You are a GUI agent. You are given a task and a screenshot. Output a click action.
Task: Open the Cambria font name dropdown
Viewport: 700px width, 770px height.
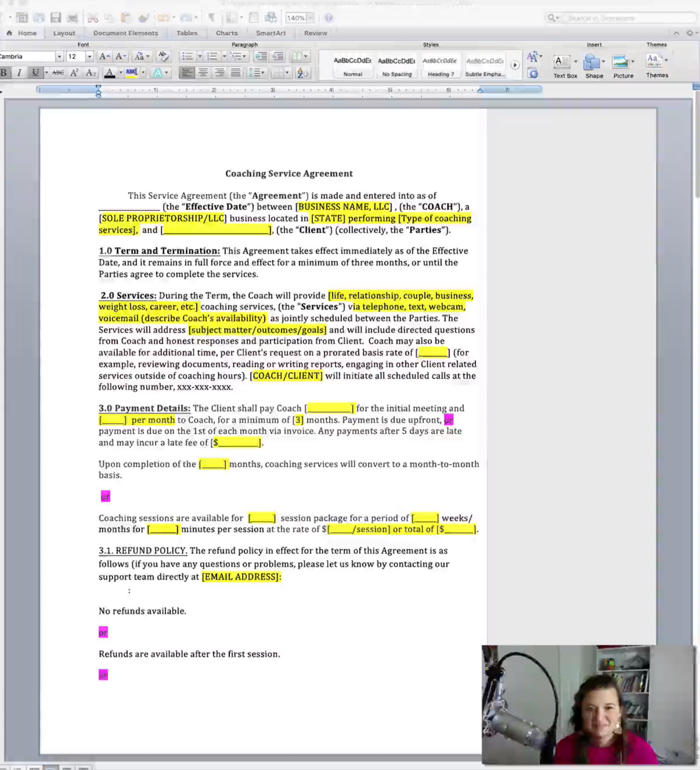(x=59, y=57)
